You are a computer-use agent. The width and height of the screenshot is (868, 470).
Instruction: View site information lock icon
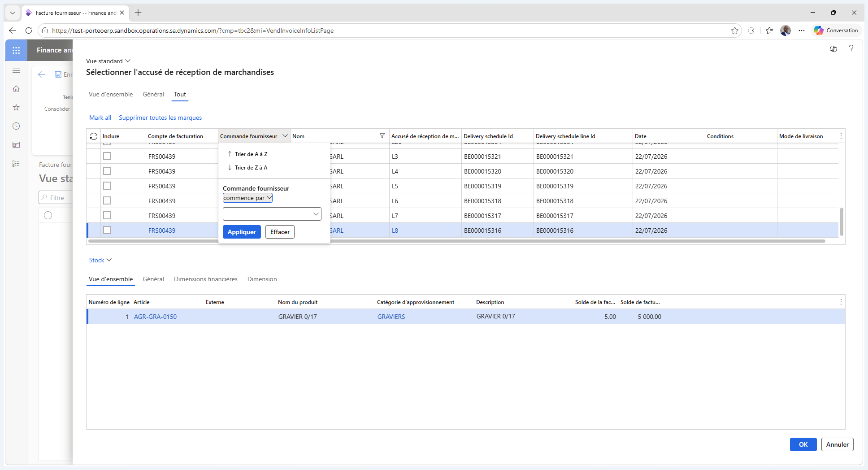(x=45, y=30)
